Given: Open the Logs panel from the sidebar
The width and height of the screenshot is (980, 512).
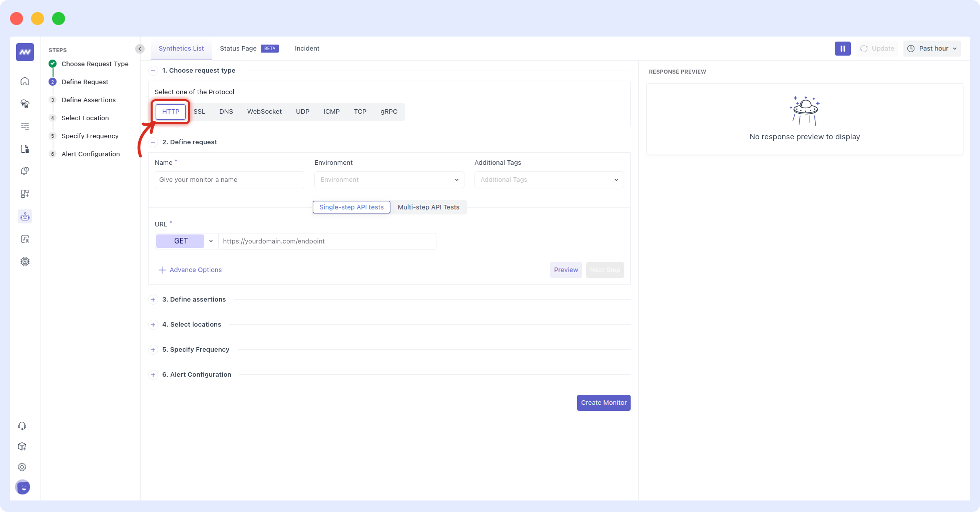Looking at the screenshot, I should click(x=25, y=126).
